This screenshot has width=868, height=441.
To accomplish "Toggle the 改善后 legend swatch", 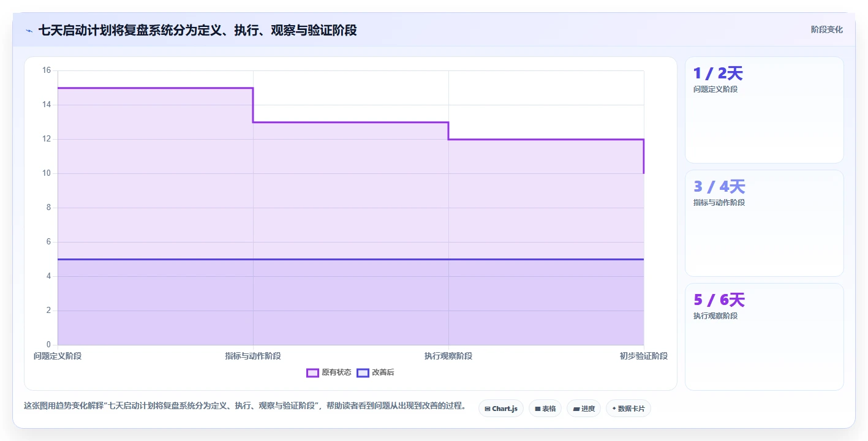I will [363, 372].
